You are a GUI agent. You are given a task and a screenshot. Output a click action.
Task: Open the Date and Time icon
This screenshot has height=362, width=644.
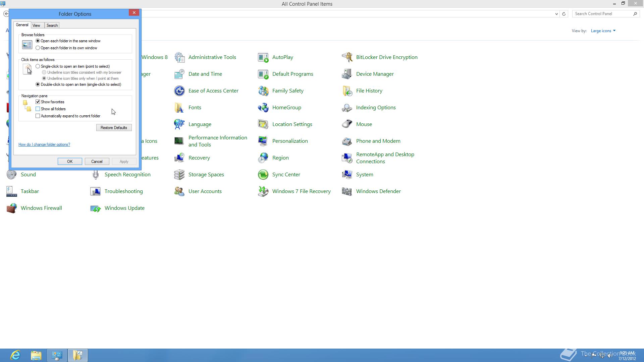click(x=179, y=74)
